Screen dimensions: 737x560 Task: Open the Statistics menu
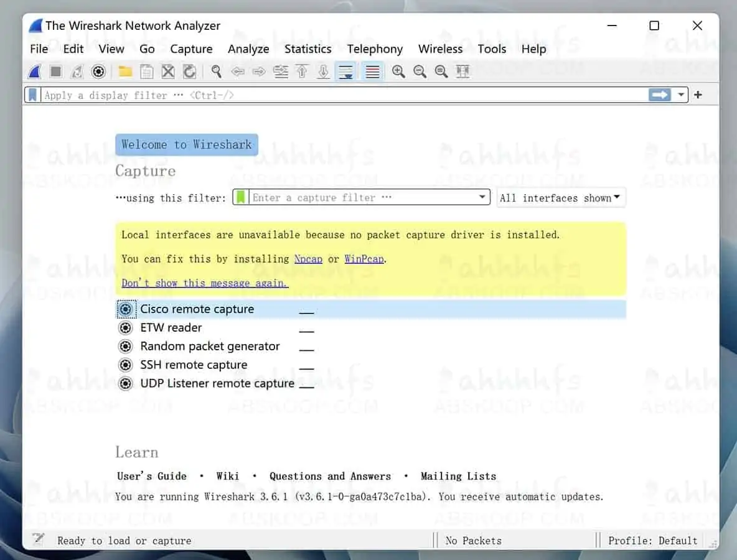click(307, 49)
